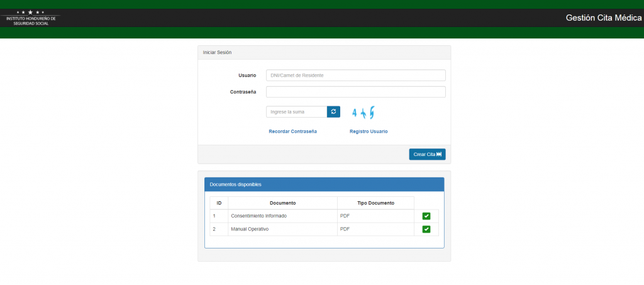Focus the Contraseña password field
The height and width of the screenshot is (285, 644).
355,92
